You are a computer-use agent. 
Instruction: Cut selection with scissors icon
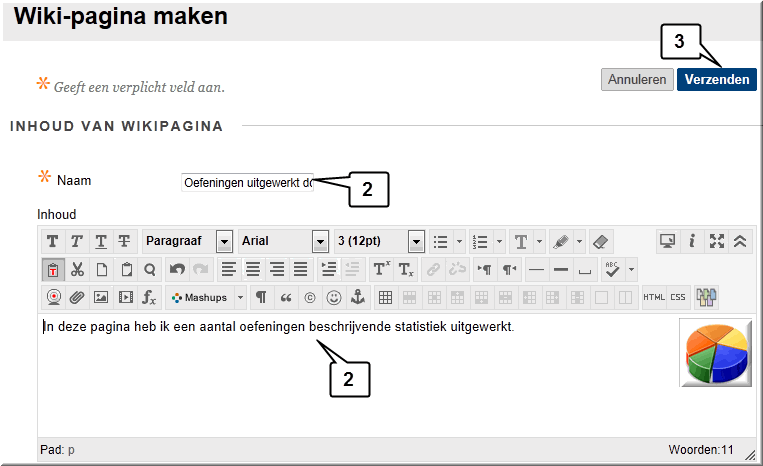pyautogui.click(x=77, y=269)
